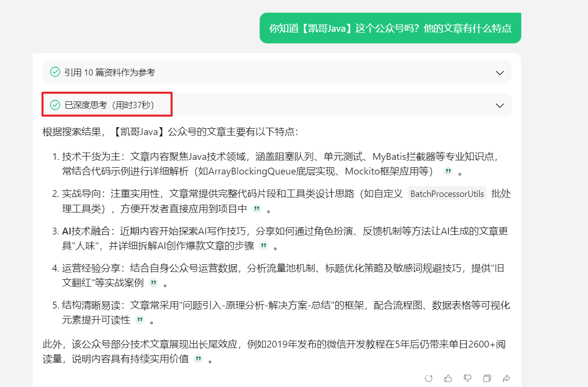Image resolution: width=588 pixels, height=387 pixels.
Task: Regenerate the response with refresh icon
Action: (x=429, y=378)
